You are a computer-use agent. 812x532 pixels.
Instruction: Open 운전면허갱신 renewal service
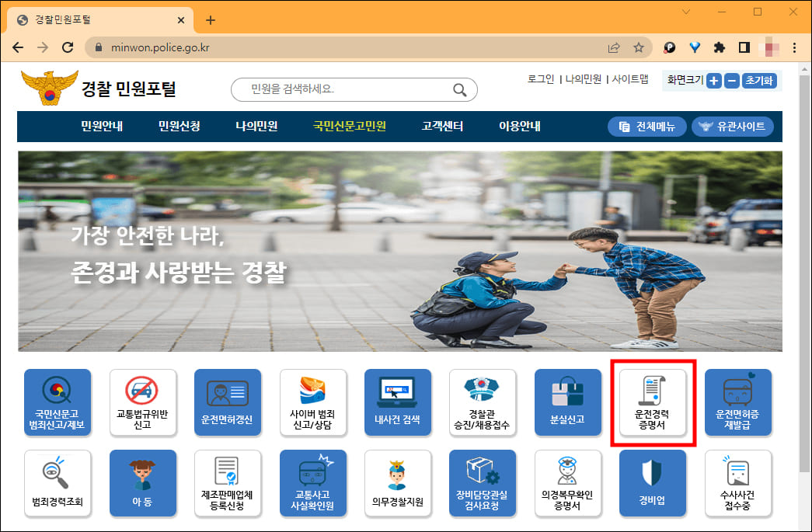(228, 402)
